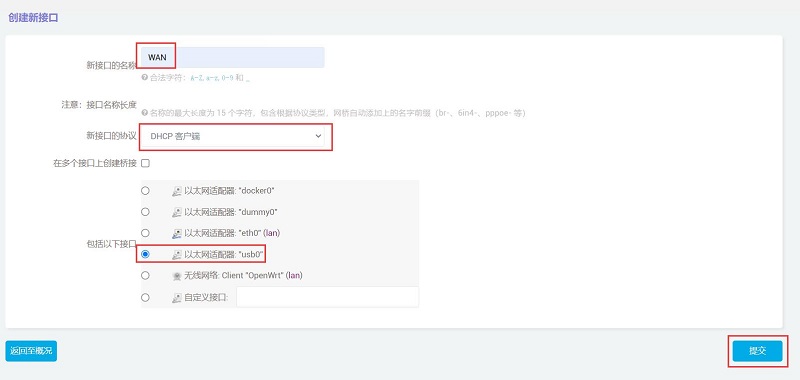The height and width of the screenshot is (380, 800).
Task: Open the DHCP client protocol dropdown
Action: tap(233, 136)
